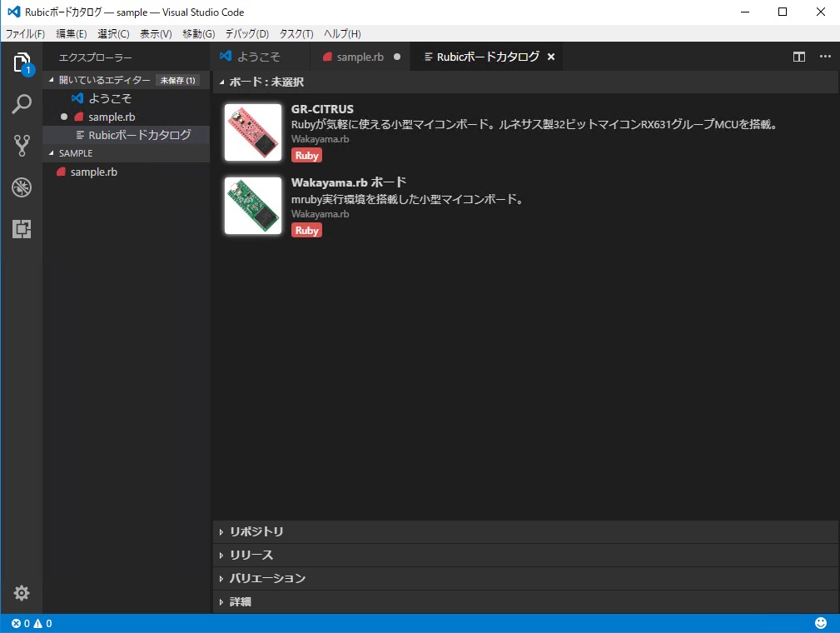Viewport: 840px width, 633px height.
Task: Click the エクスプローラー panel title
Action: [x=96, y=57]
